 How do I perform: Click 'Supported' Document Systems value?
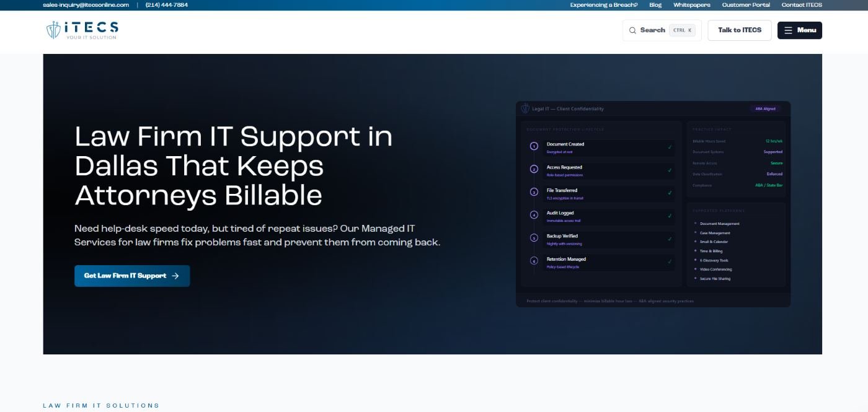coord(773,152)
